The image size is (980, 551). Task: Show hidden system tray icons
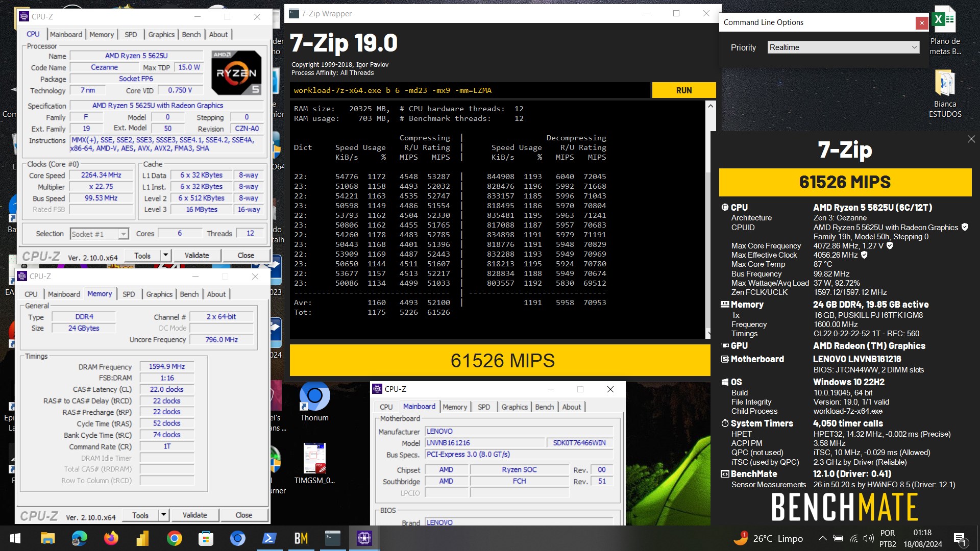click(x=822, y=538)
